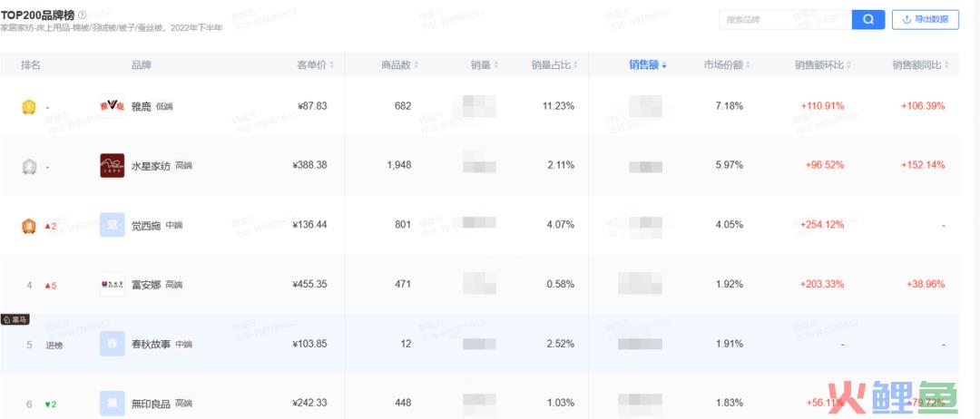Click the 导出数据 export button
Screen dimensions: 980x419
click(x=926, y=19)
